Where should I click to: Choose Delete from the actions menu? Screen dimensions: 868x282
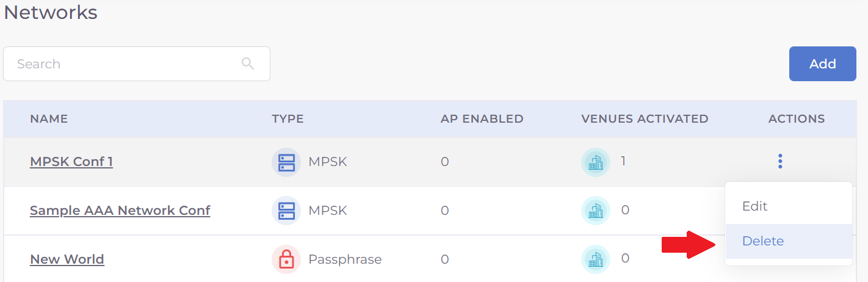[x=762, y=241]
